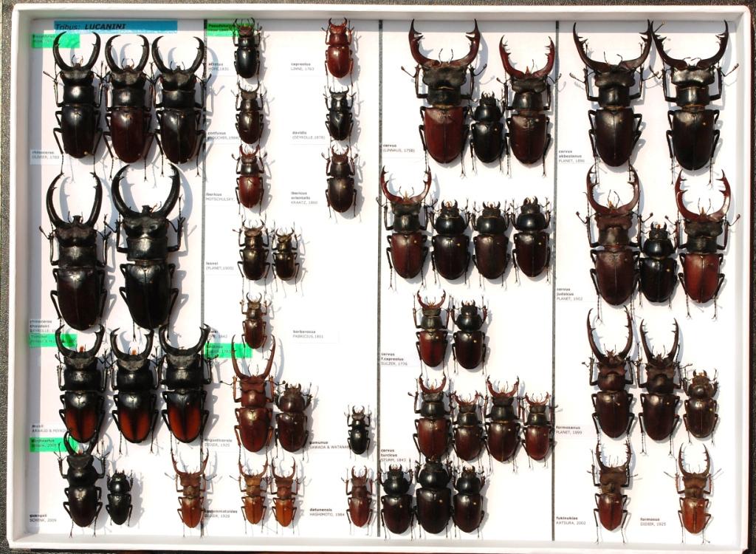Screen dimensions: 756x554
Task: Select the 'cervus (LINNAEUS, 1758)' species label
Action: [x=398, y=148]
